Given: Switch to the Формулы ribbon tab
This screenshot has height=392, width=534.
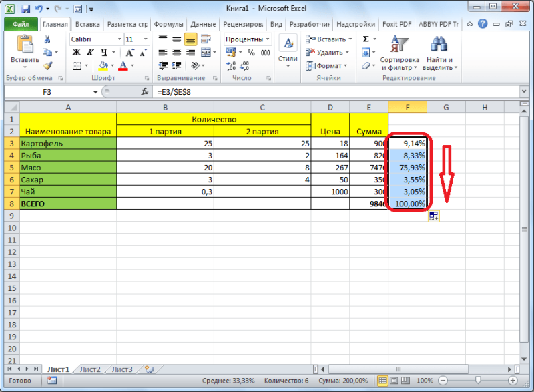Looking at the screenshot, I should (x=168, y=24).
